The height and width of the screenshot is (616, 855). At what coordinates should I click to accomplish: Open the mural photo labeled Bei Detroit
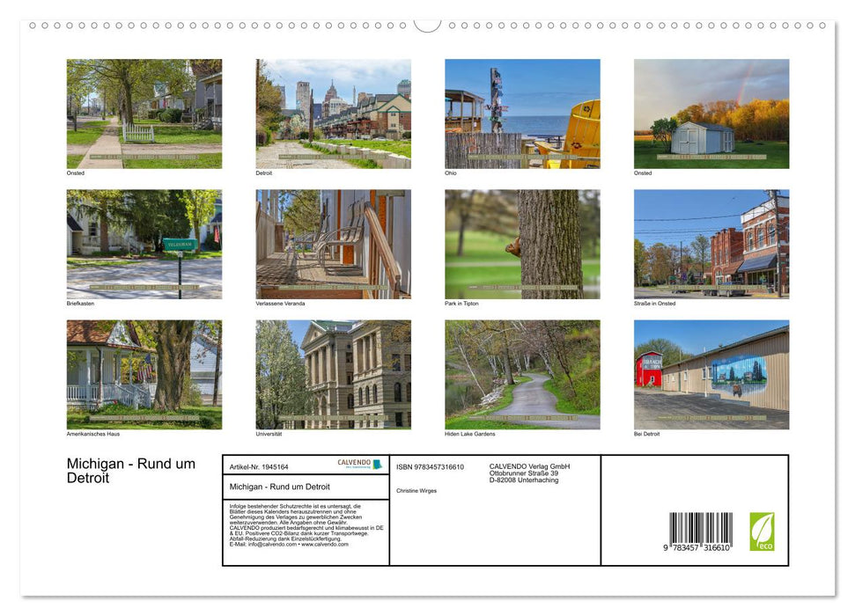(x=711, y=374)
